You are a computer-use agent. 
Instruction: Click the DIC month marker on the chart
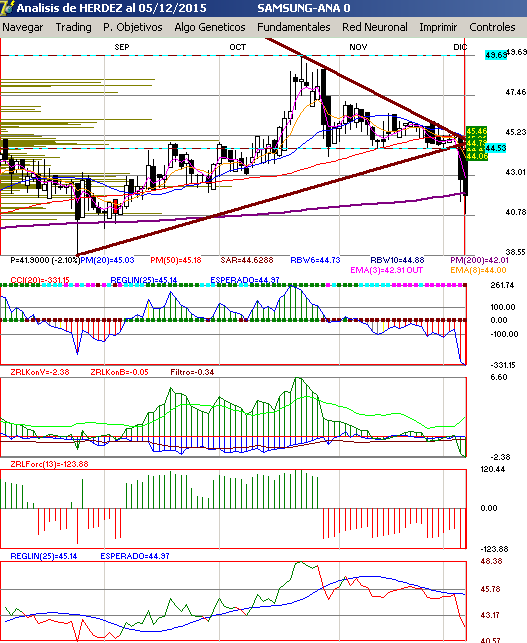coord(460,47)
